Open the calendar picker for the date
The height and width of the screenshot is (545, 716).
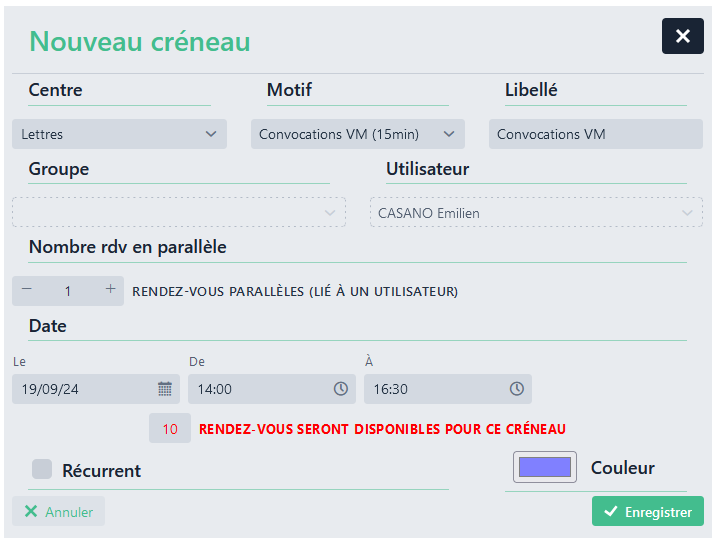point(165,389)
